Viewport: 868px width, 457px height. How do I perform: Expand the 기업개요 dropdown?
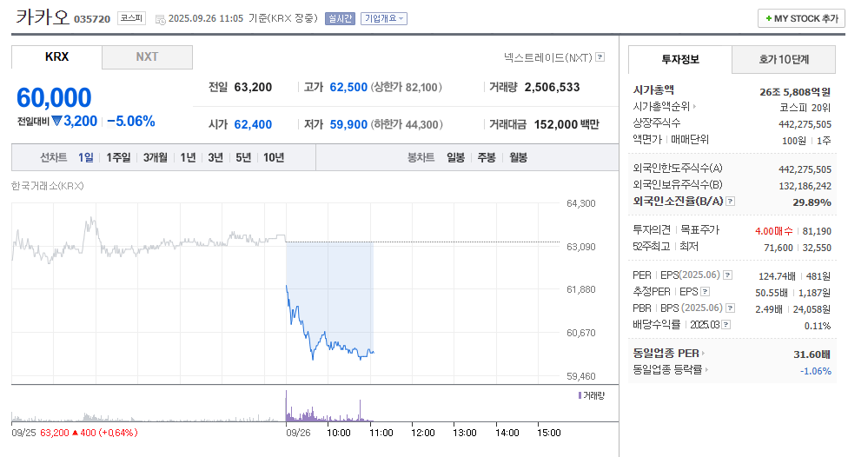pos(383,18)
